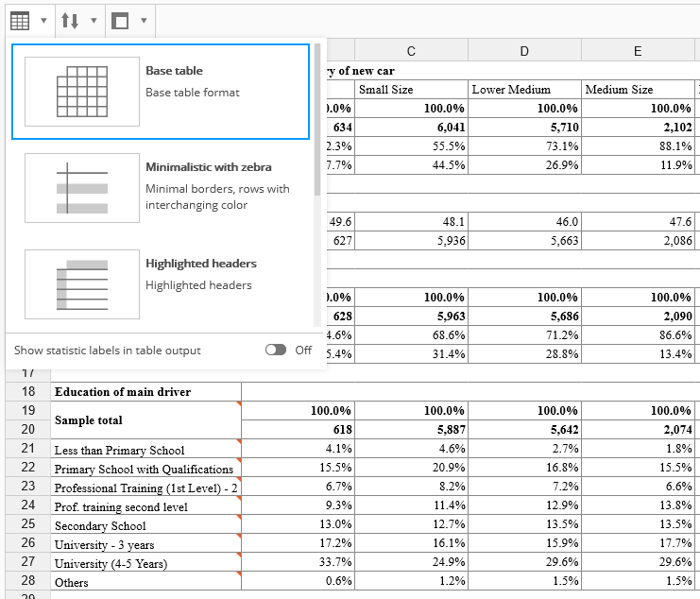Select column C header

click(x=411, y=51)
